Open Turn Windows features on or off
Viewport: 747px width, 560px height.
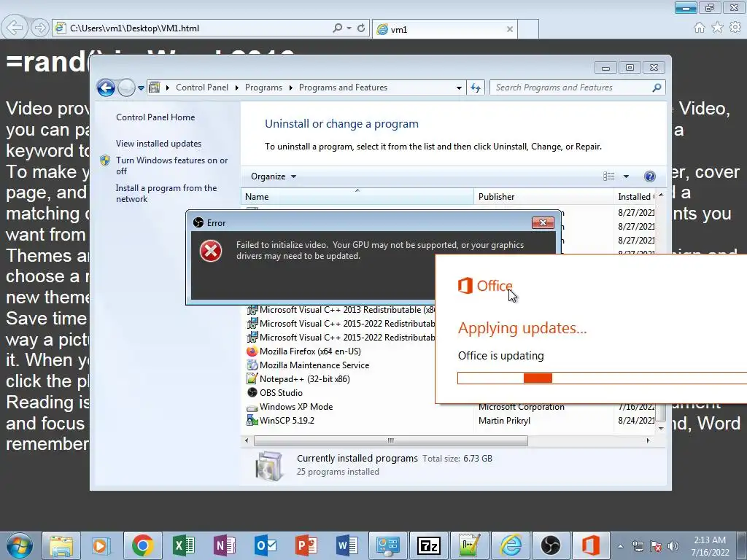pos(172,166)
